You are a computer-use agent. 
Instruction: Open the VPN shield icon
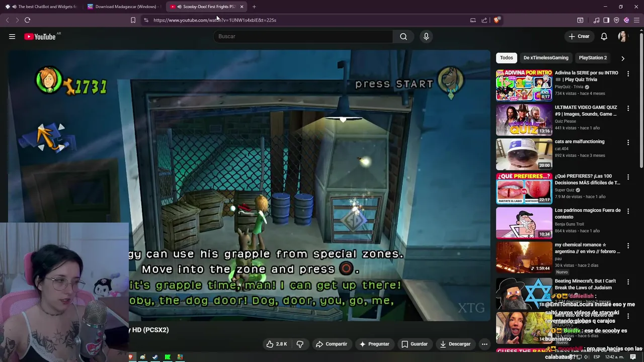coord(616,20)
